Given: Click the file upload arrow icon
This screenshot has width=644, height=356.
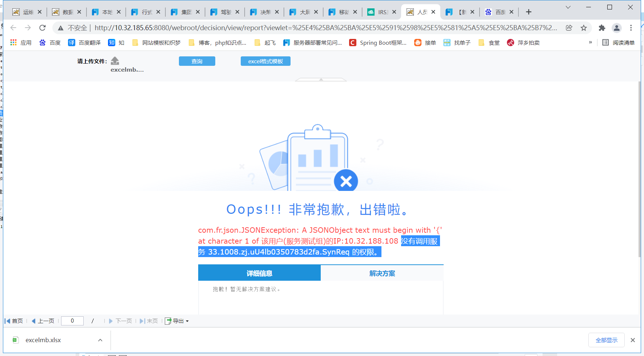Looking at the screenshot, I should [115, 61].
